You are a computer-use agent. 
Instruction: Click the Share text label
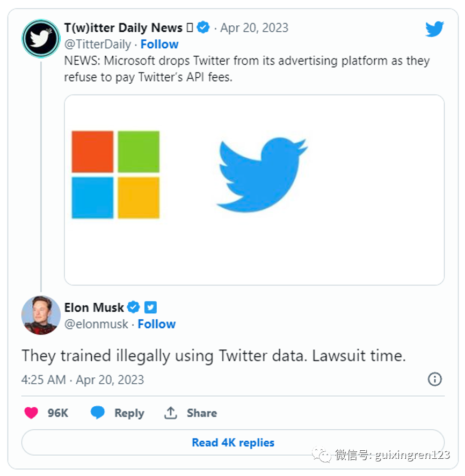(x=202, y=413)
